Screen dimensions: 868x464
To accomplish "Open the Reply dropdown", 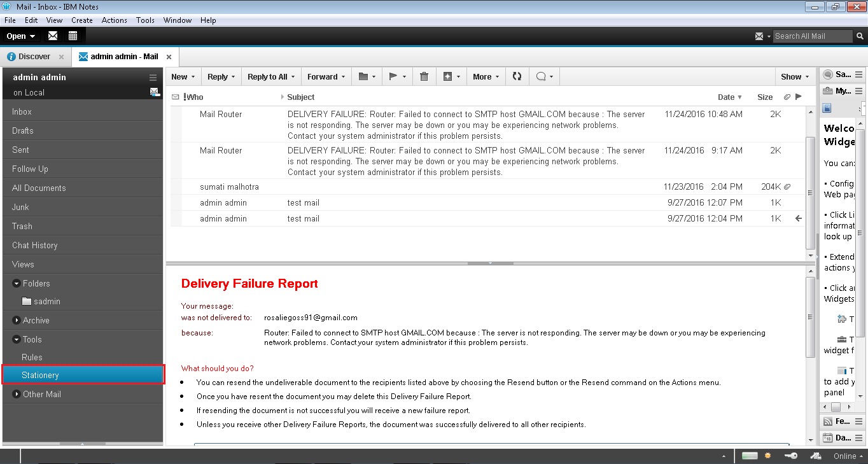I will pos(221,76).
